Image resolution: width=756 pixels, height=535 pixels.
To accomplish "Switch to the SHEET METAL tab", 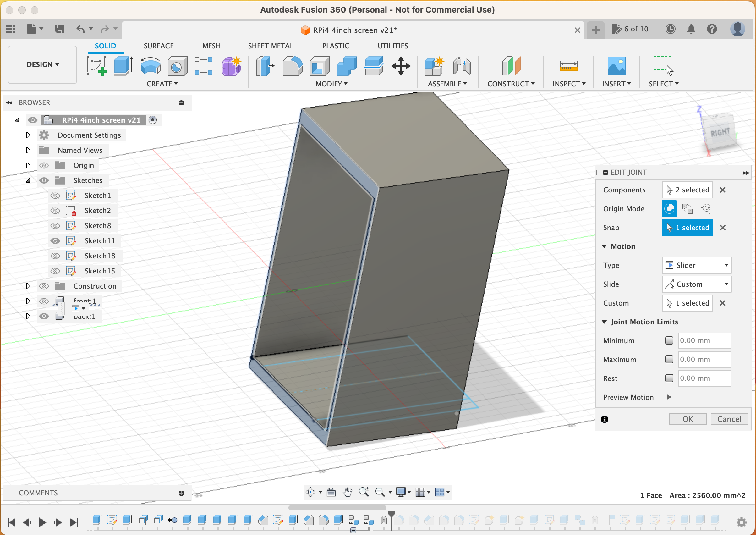I will (x=270, y=46).
